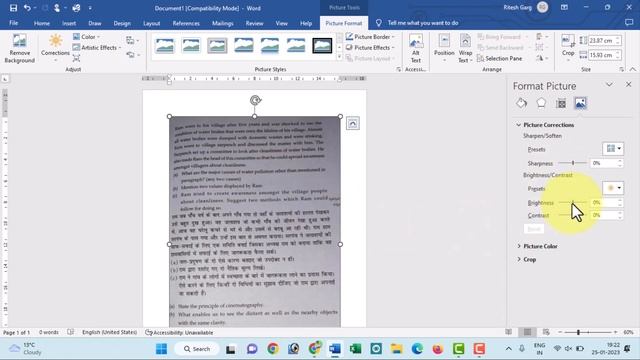The image size is (640, 360).
Task: Switch to the Home tab
Action: [x=42, y=23]
